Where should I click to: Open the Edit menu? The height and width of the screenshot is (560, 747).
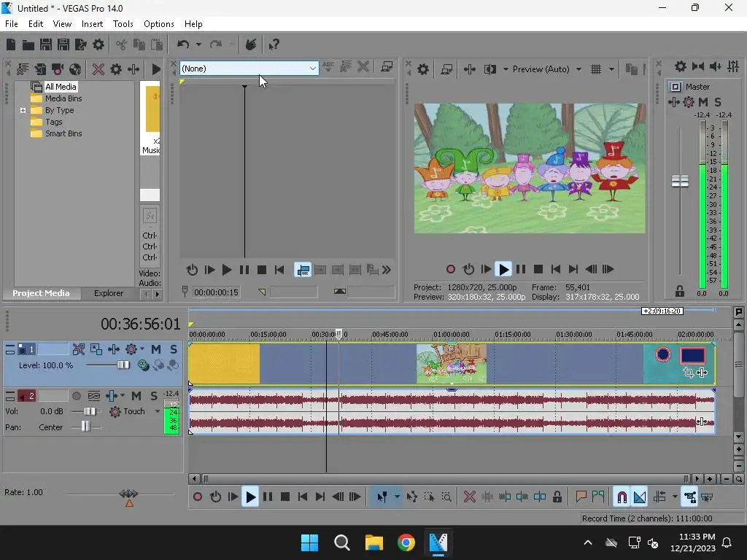(x=36, y=24)
